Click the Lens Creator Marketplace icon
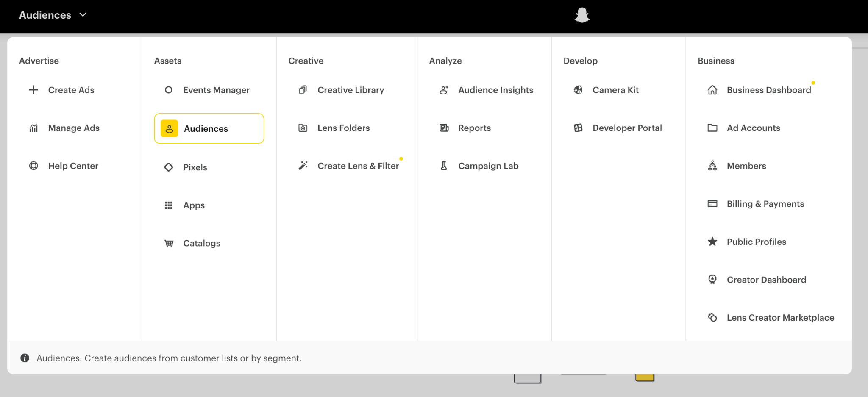The height and width of the screenshot is (397, 868). 712,317
